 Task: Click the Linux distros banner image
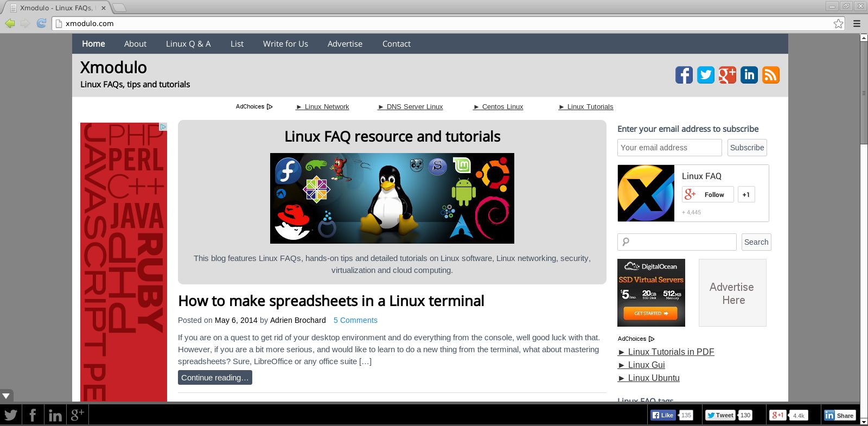pos(392,198)
